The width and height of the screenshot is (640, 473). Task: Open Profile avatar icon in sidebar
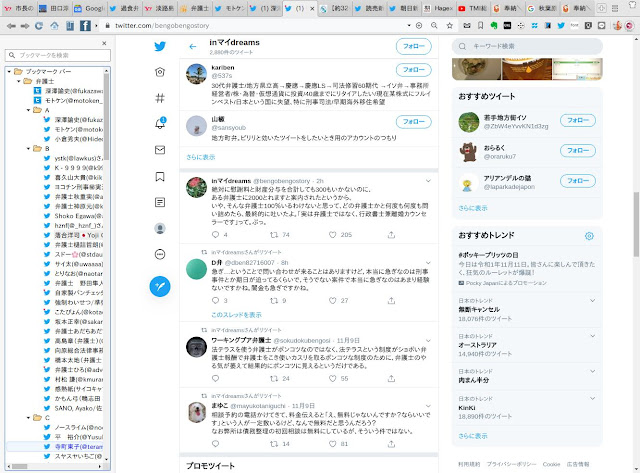click(x=160, y=228)
